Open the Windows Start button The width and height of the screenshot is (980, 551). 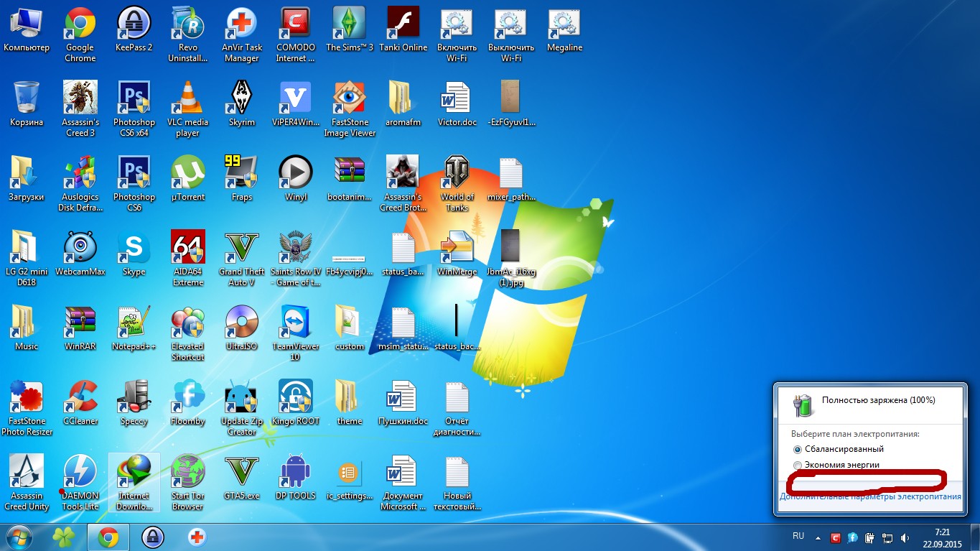click(x=19, y=537)
